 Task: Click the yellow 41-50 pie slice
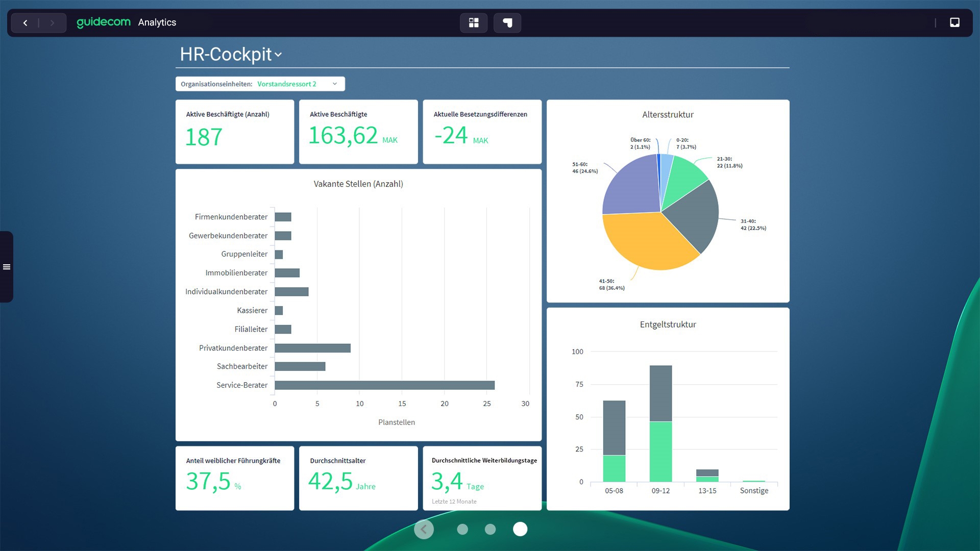point(646,242)
